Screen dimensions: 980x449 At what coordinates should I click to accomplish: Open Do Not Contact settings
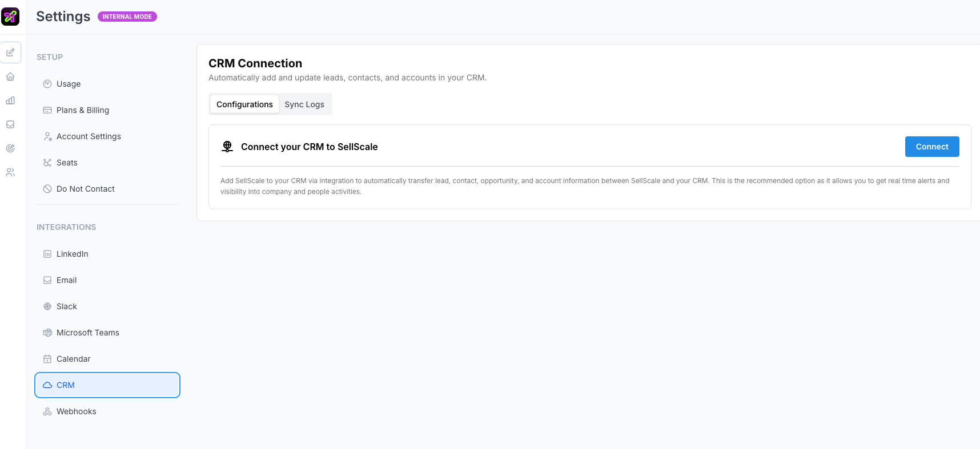tap(107, 189)
